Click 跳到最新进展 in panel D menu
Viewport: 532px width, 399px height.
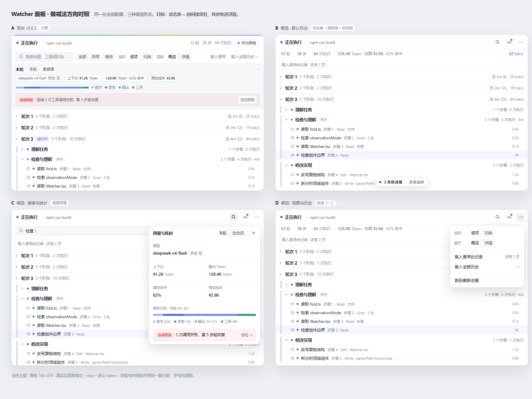[x=487, y=281]
